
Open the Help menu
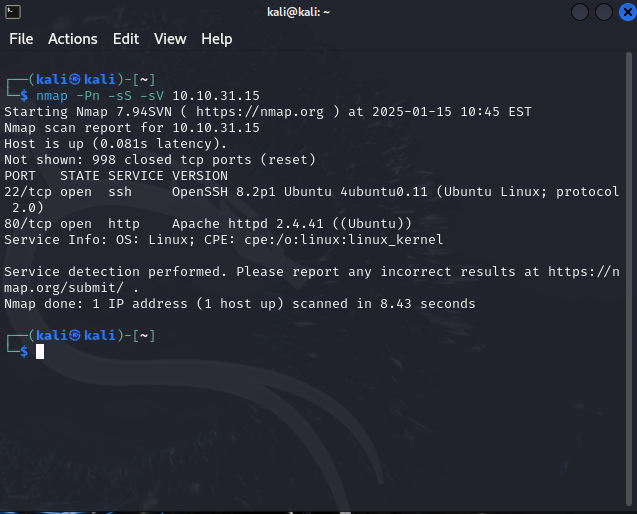point(217,39)
